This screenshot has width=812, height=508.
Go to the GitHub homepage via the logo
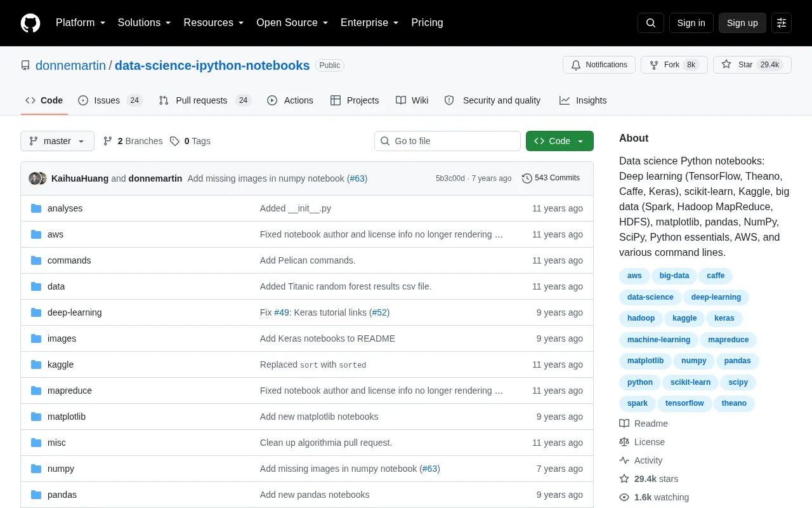coord(30,23)
